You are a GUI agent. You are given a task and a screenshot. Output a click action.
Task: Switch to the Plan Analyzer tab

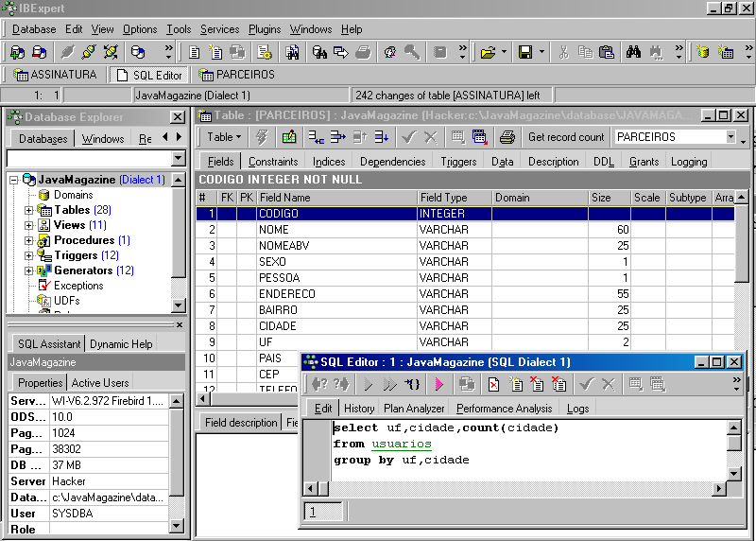pyautogui.click(x=414, y=409)
